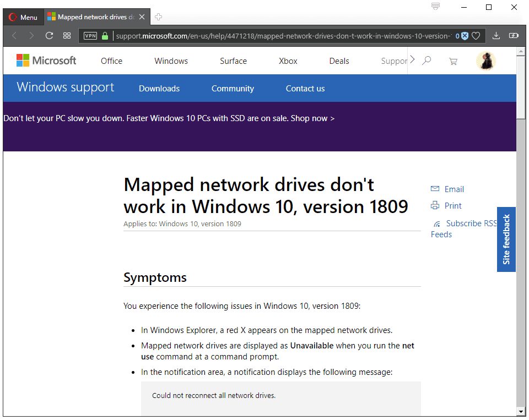
Task: Select the Mapped network drives tab
Action: (96, 17)
